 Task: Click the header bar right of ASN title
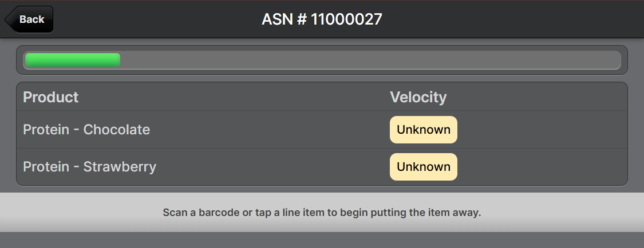[515, 19]
